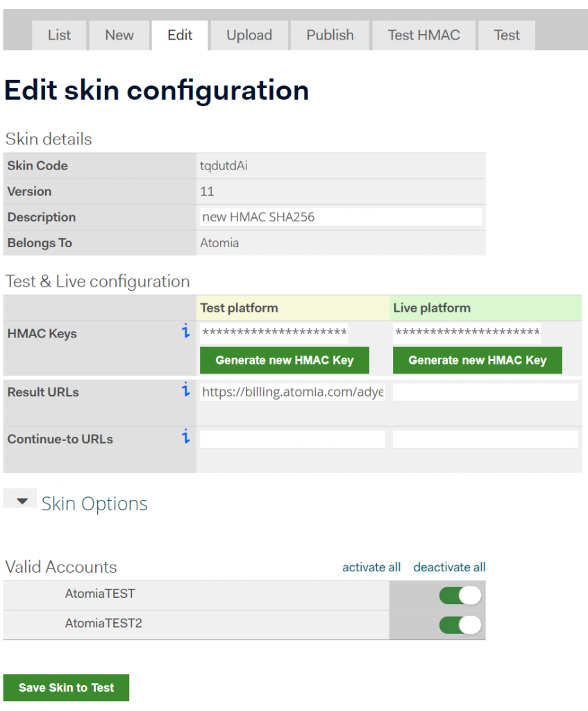This screenshot has width=588, height=711.
Task: Open the New skin tab
Action: tap(119, 35)
